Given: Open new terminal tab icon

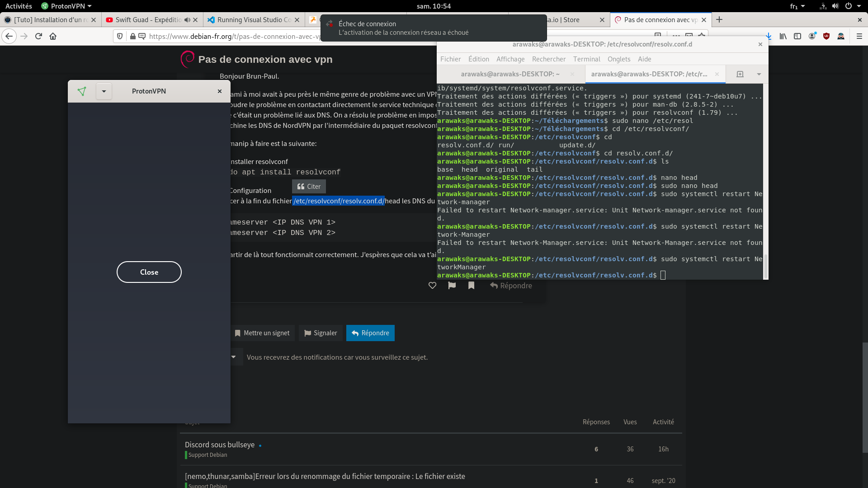Looking at the screenshot, I should (740, 74).
